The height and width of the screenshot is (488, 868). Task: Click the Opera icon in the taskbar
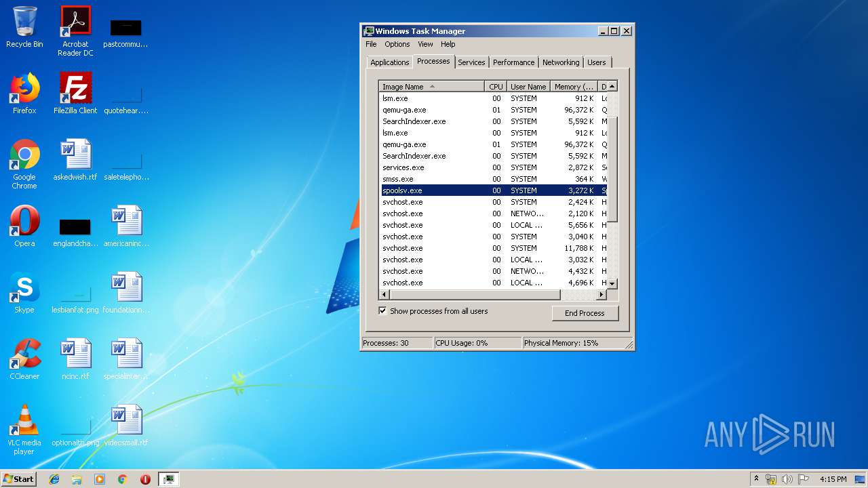145,479
